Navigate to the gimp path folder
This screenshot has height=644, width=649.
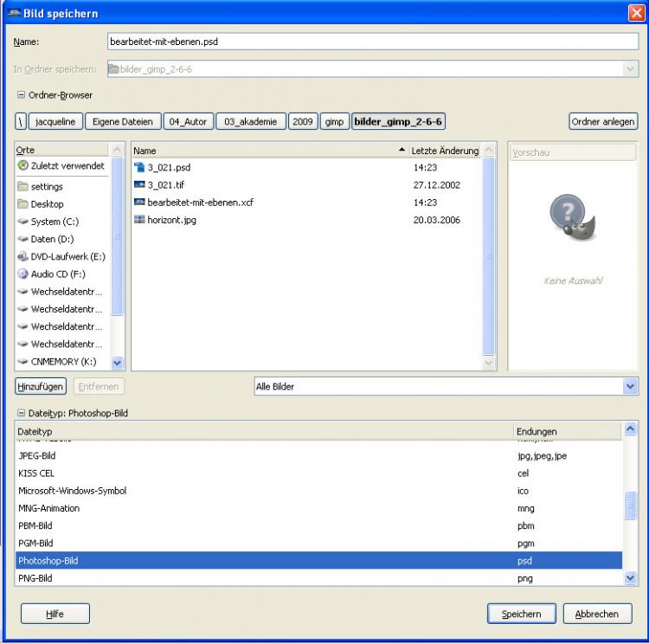pyautogui.click(x=334, y=122)
